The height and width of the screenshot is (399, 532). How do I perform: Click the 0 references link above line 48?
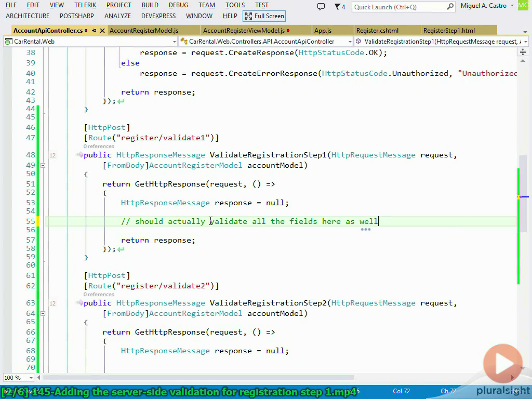tap(99, 146)
